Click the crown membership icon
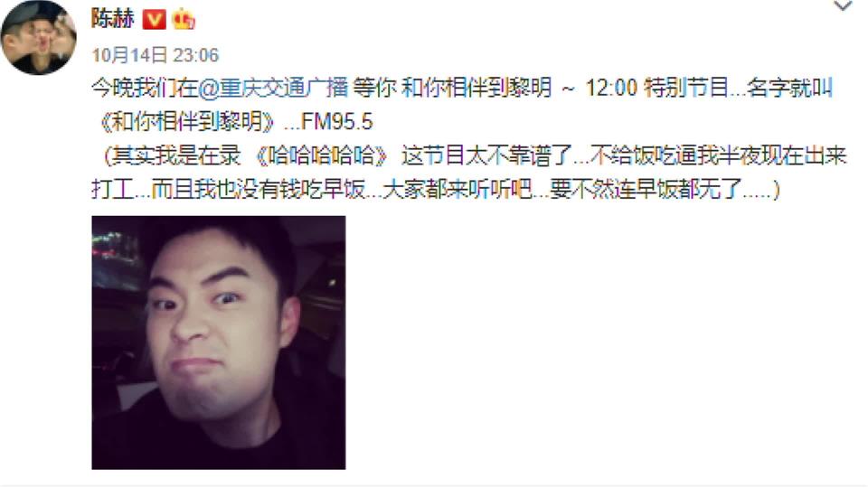The image size is (868, 488). (184, 20)
